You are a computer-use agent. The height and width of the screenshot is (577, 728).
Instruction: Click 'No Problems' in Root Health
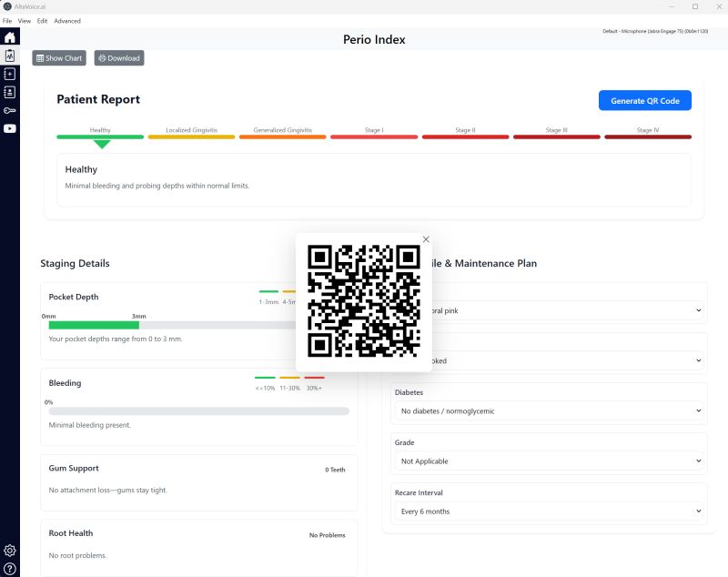point(328,535)
